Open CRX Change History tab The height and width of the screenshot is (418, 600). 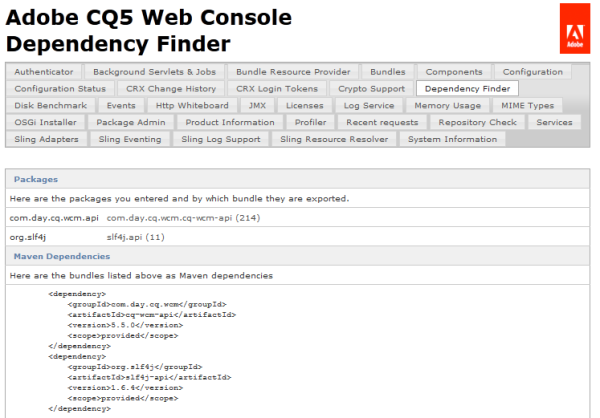[x=171, y=89]
